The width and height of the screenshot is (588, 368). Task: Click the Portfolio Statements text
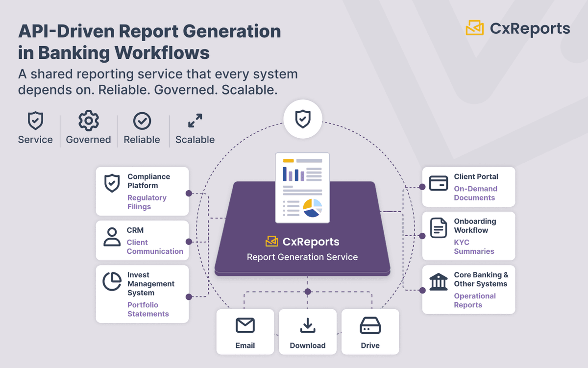[x=148, y=309]
